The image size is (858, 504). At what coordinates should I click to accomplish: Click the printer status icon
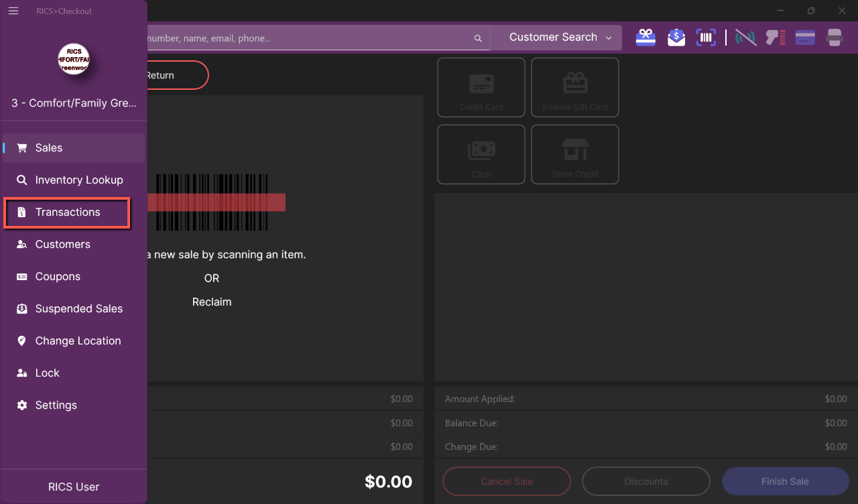click(835, 38)
